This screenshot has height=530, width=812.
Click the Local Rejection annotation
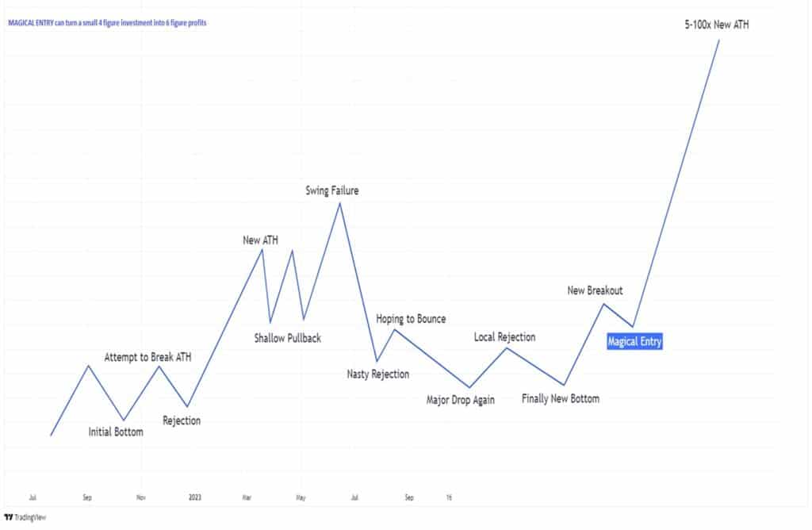coord(504,337)
